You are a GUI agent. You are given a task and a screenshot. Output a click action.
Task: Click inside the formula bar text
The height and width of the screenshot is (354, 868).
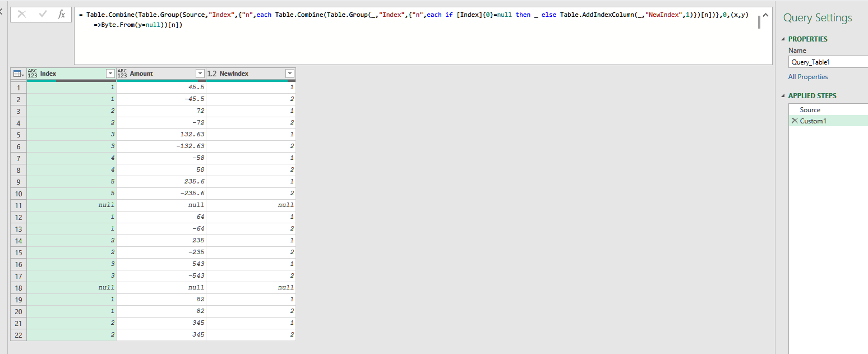click(415, 20)
